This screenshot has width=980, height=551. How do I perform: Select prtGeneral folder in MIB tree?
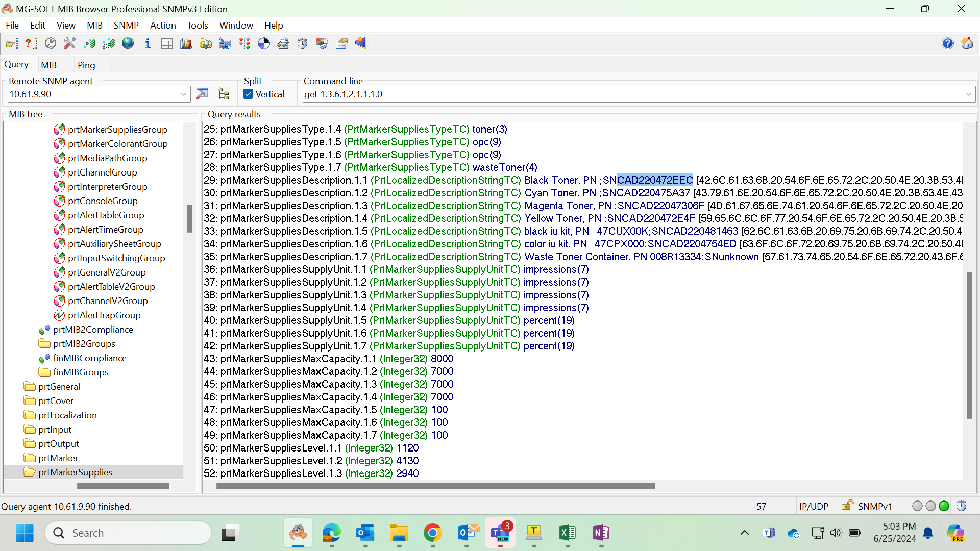tap(59, 387)
